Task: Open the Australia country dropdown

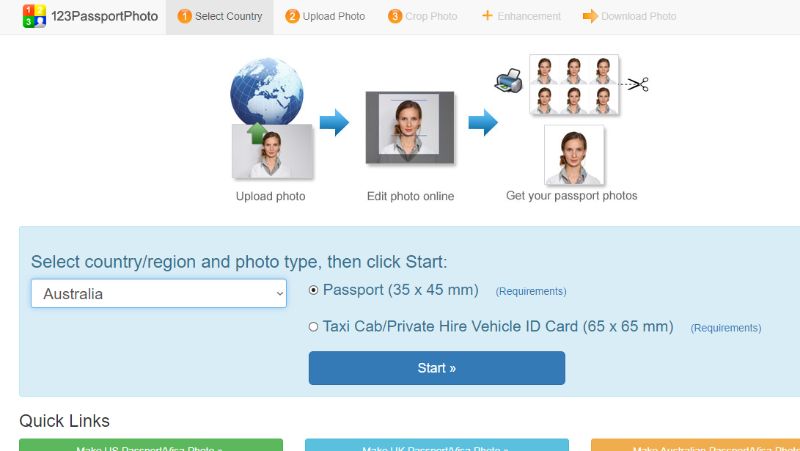Action: [x=159, y=293]
